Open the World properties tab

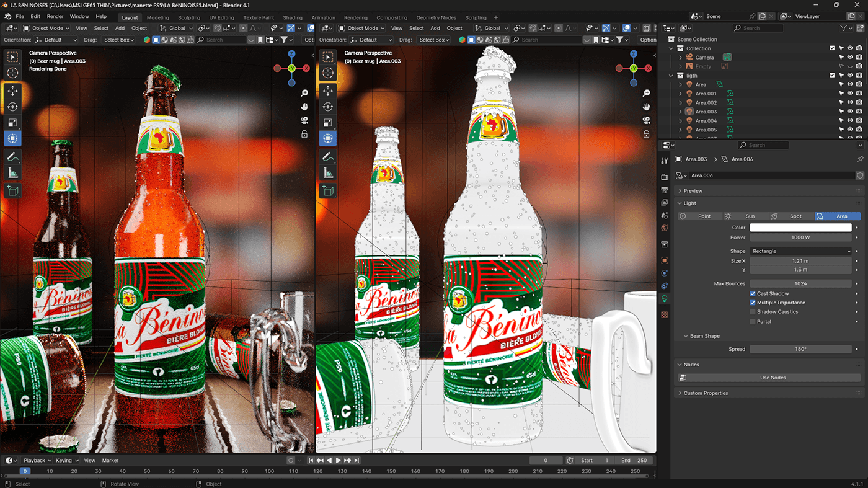click(x=665, y=228)
